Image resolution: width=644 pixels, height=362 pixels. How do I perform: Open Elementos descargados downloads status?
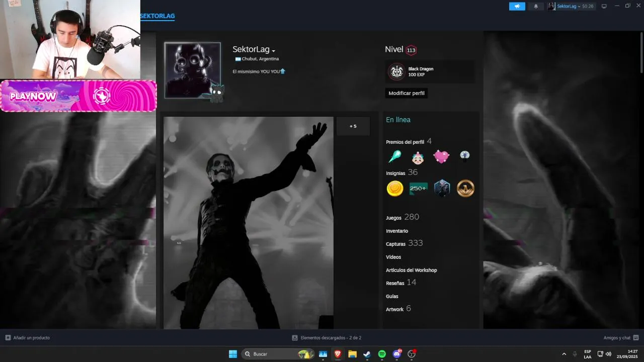pyautogui.click(x=327, y=338)
